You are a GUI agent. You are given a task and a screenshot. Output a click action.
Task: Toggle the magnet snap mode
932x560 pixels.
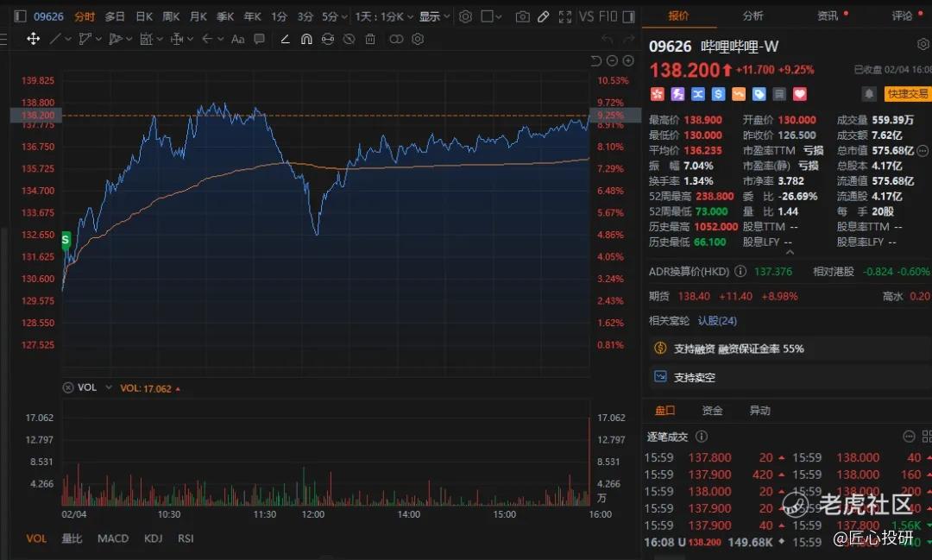click(306, 39)
